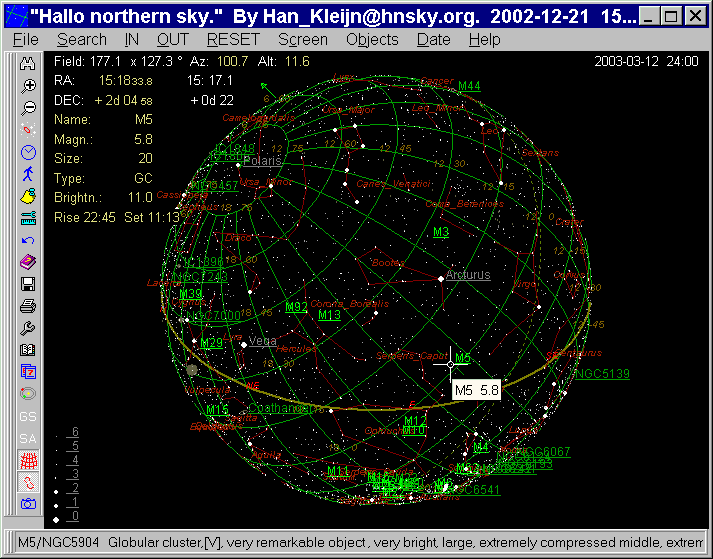Open the Objects menu
The width and height of the screenshot is (713, 559).
372,40
